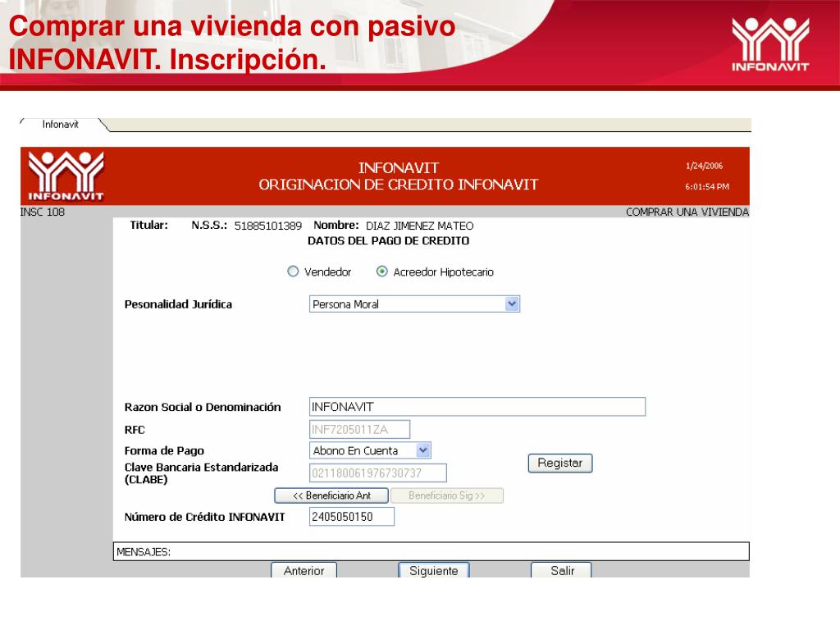840x630 pixels.
Task: Click the MENSAJES message box
Action: point(431,551)
